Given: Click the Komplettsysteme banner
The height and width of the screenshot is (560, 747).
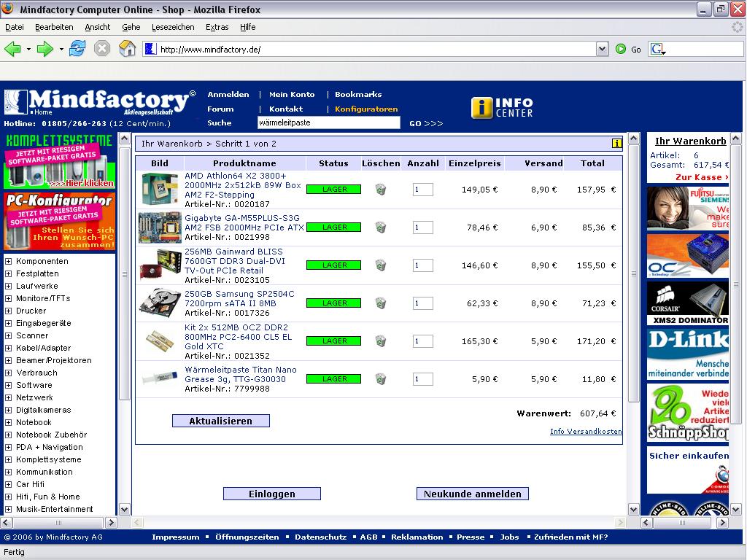Looking at the screenshot, I should click(60, 161).
